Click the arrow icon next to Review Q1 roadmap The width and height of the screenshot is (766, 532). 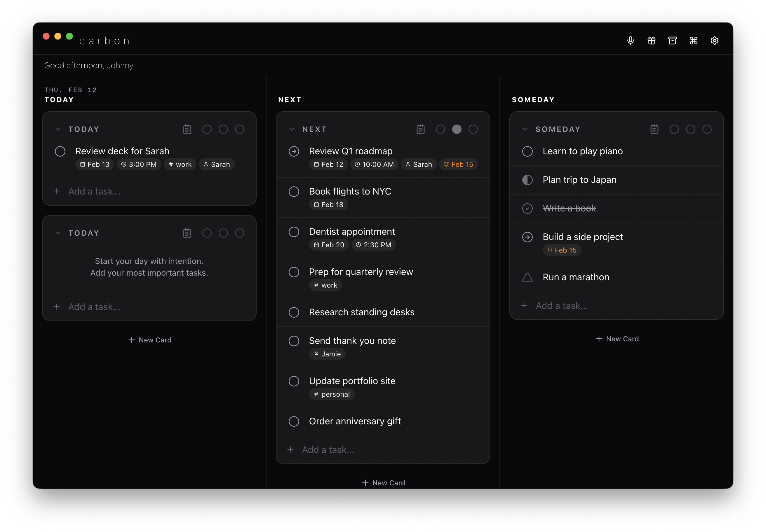coord(294,151)
